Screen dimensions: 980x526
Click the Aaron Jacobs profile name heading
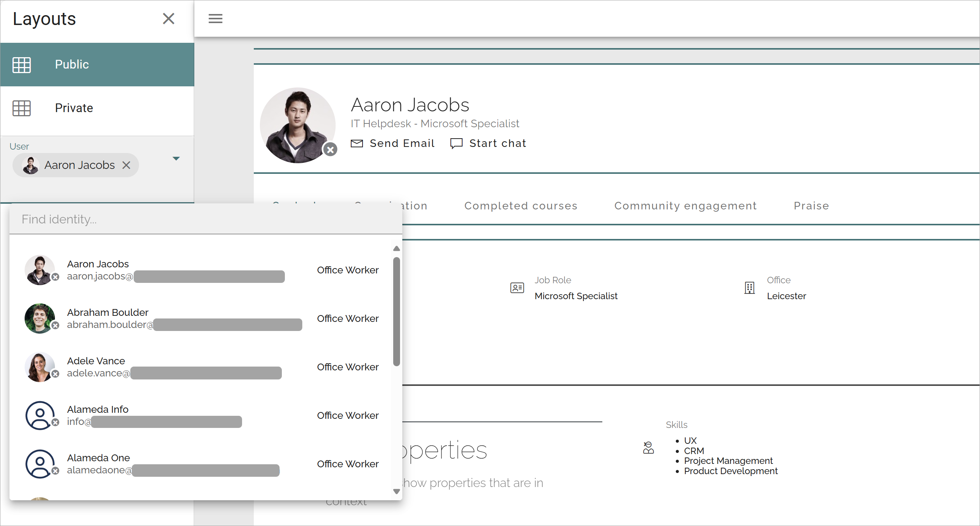click(410, 105)
